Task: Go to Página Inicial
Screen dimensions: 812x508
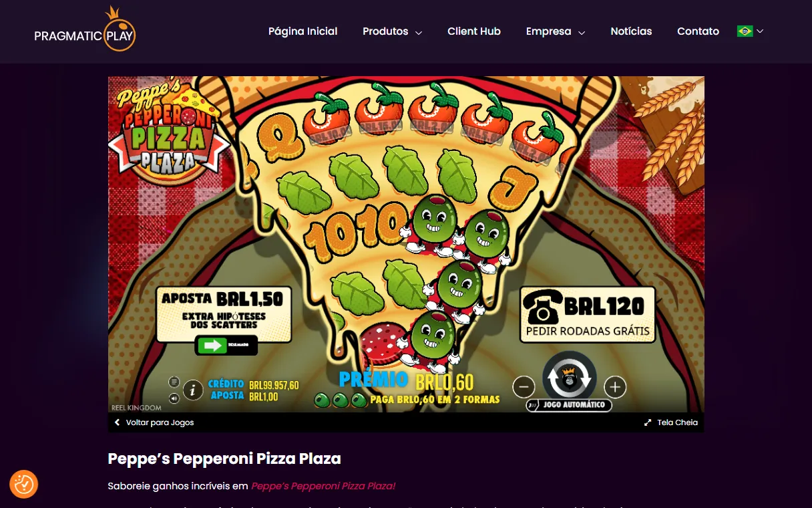Action: click(302, 31)
